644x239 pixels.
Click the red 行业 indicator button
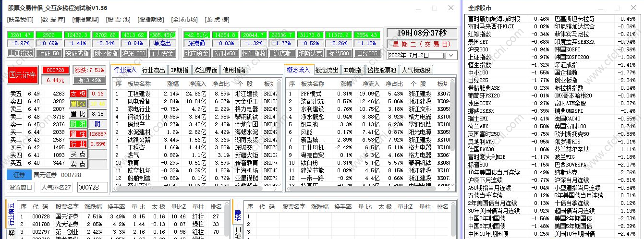point(78,144)
